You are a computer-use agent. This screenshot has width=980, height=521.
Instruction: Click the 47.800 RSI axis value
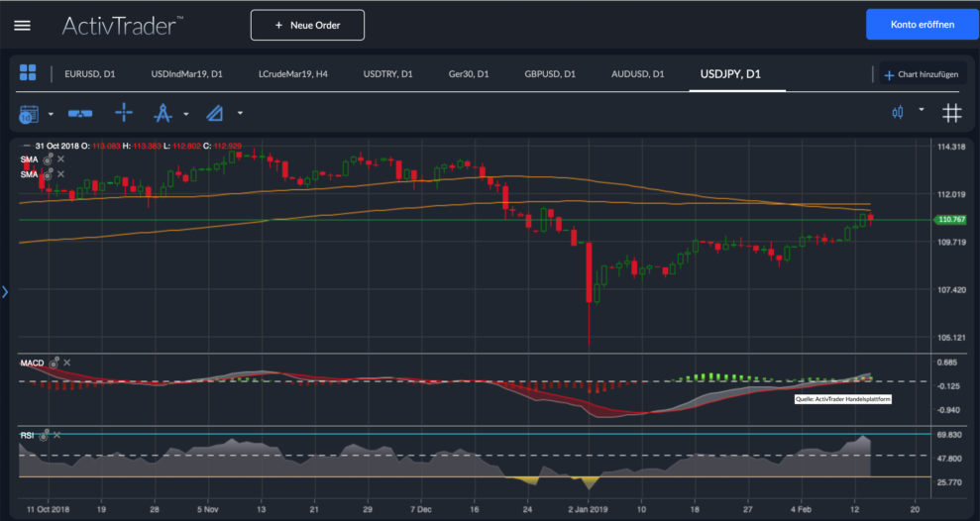coord(949,459)
